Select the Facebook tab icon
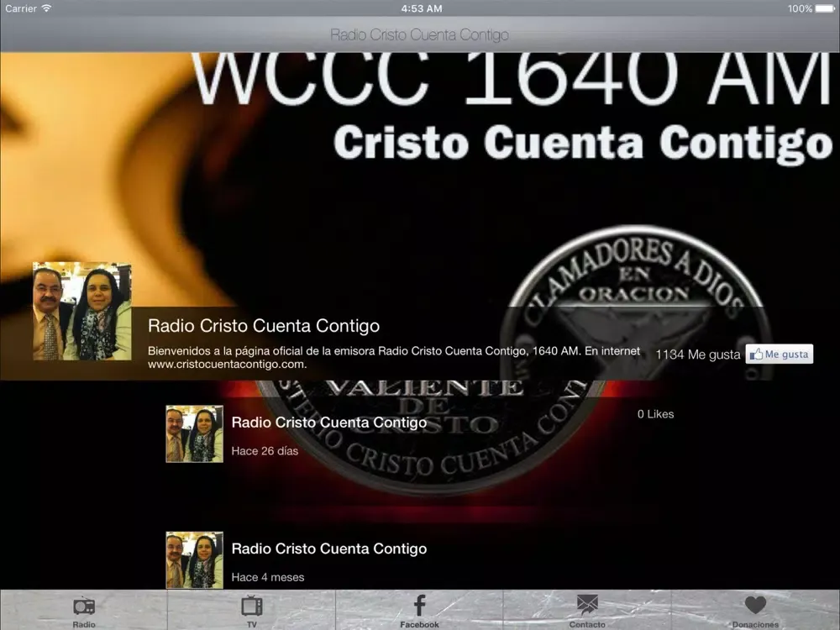The width and height of the screenshot is (840, 630). [x=419, y=606]
